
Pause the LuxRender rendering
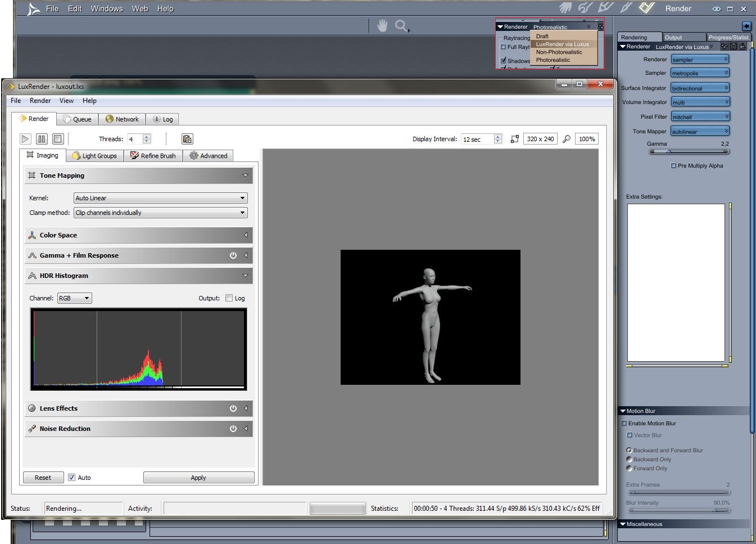[x=42, y=139]
